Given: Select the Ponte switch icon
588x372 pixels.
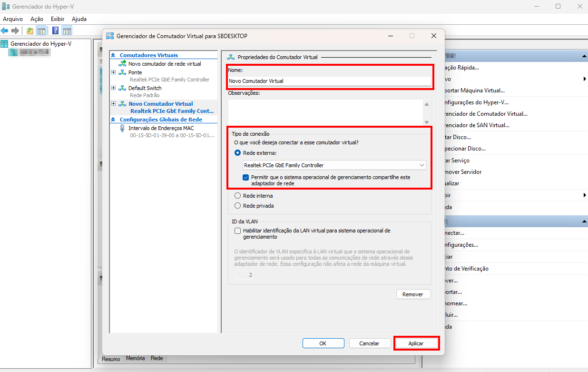Looking at the screenshot, I should pyautogui.click(x=122, y=72).
